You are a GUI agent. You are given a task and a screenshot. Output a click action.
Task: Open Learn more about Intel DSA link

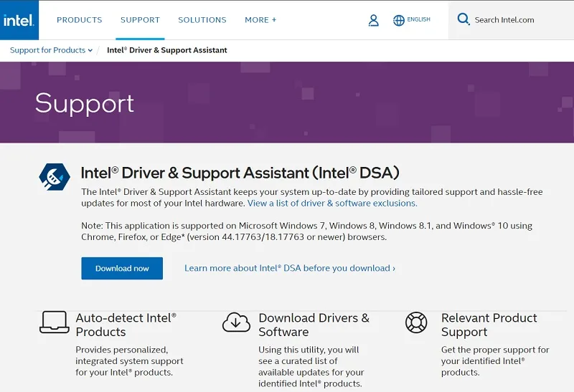coord(290,268)
